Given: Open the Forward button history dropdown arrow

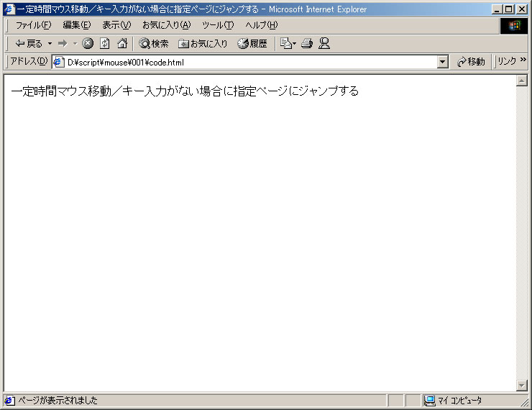Looking at the screenshot, I should click(75, 43).
